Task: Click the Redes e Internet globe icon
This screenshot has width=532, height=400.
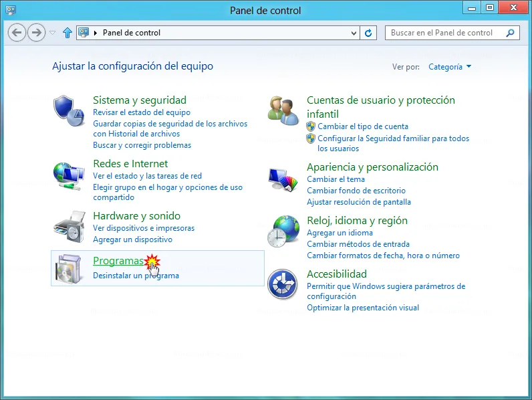Action: [69, 176]
